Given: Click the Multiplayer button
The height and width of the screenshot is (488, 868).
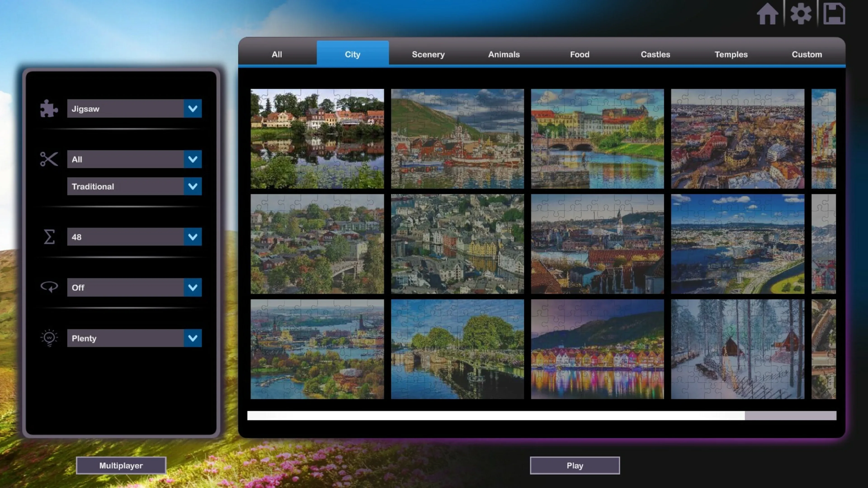Looking at the screenshot, I should pos(121,465).
